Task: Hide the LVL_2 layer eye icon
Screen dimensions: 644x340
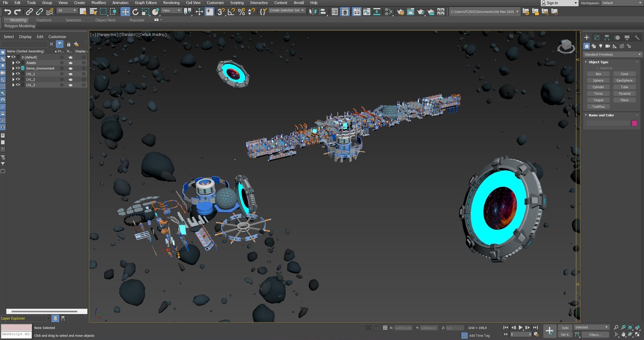Action: pyautogui.click(x=18, y=79)
